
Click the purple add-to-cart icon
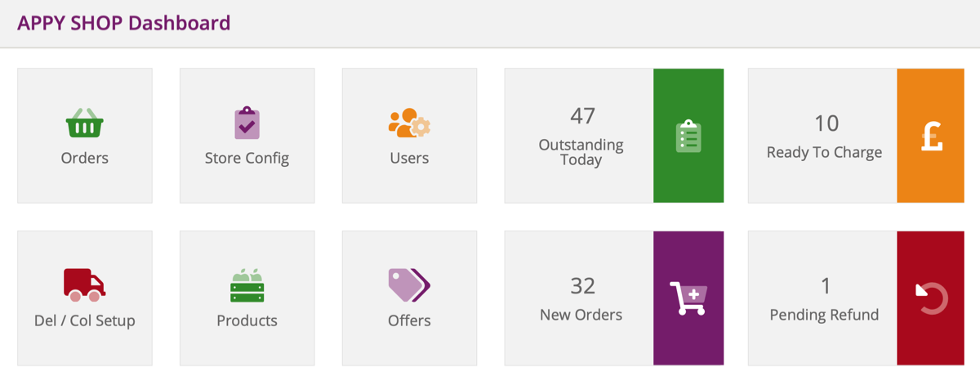point(688,298)
